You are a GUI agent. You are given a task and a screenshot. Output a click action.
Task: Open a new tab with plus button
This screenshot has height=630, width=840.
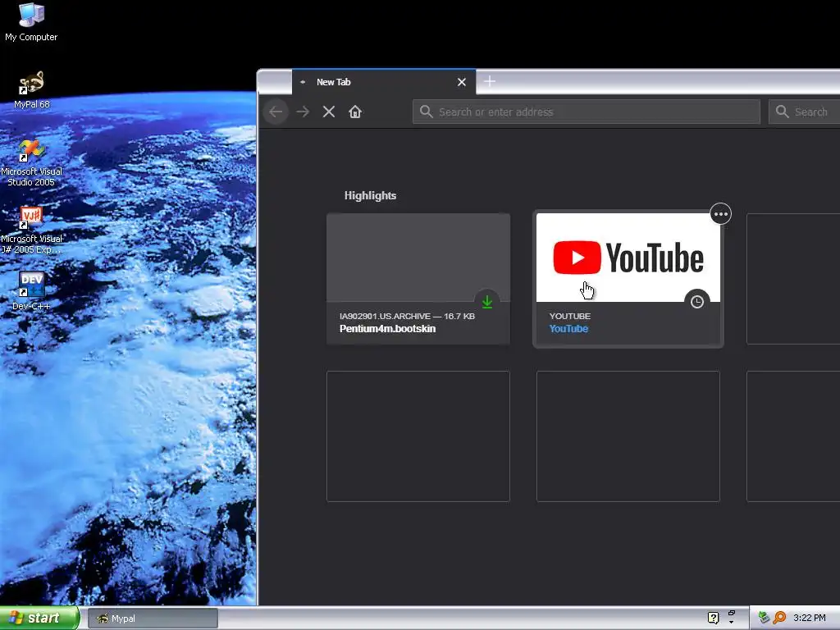(x=490, y=81)
